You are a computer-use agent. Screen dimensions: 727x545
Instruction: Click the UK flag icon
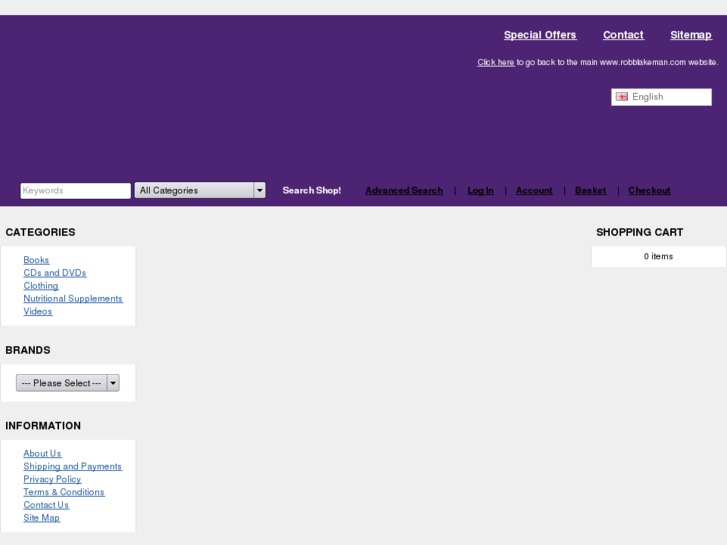pos(621,96)
